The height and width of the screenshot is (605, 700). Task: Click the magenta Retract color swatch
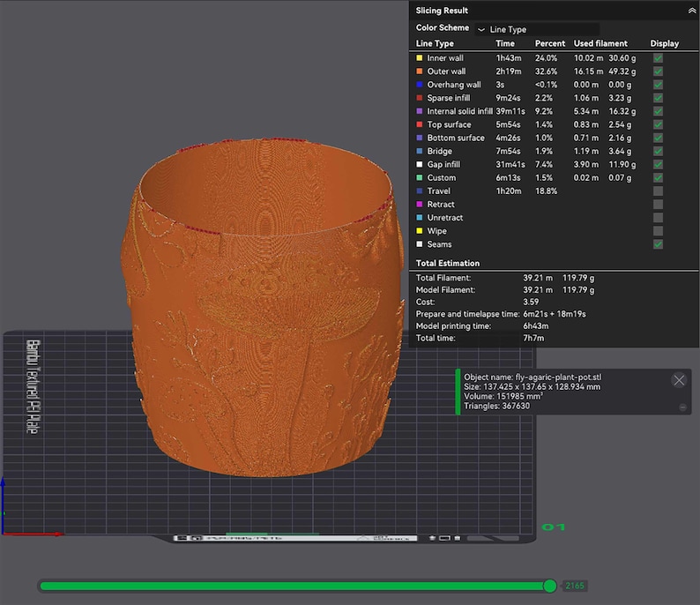point(419,204)
